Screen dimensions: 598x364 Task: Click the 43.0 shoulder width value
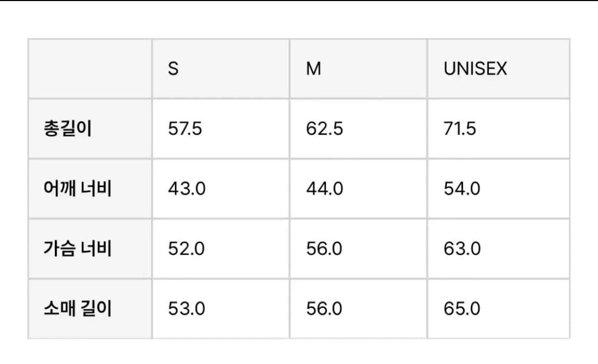pyautogui.click(x=187, y=189)
